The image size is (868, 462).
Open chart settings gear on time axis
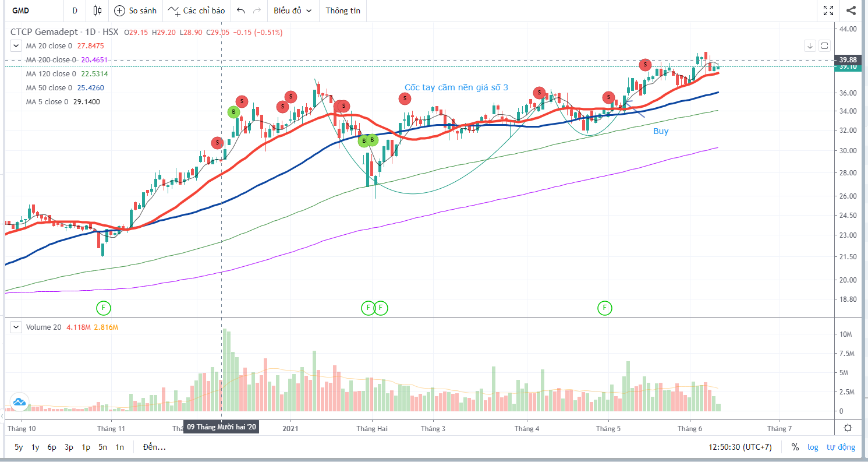pyautogui.click(x=848, y=428)
